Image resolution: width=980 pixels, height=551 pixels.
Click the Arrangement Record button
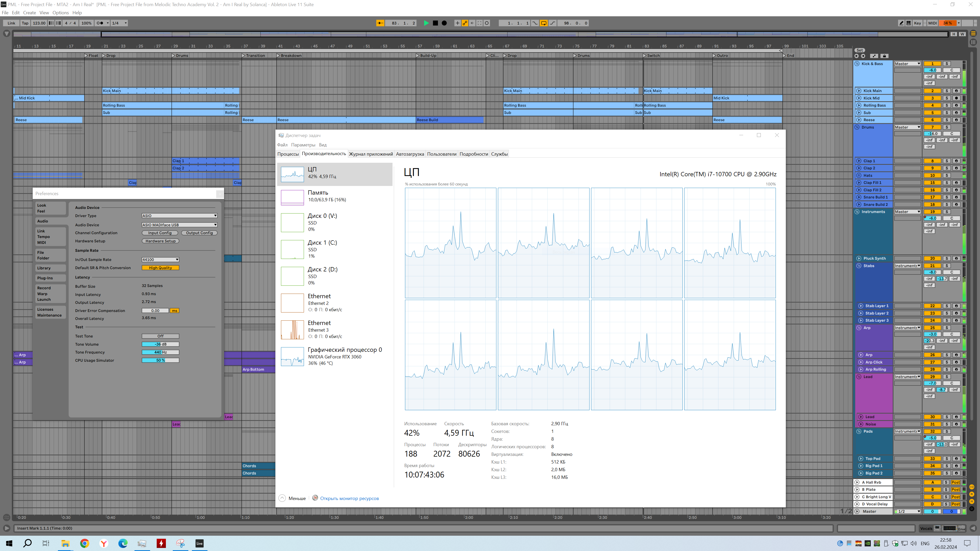(x=444, y=23)
